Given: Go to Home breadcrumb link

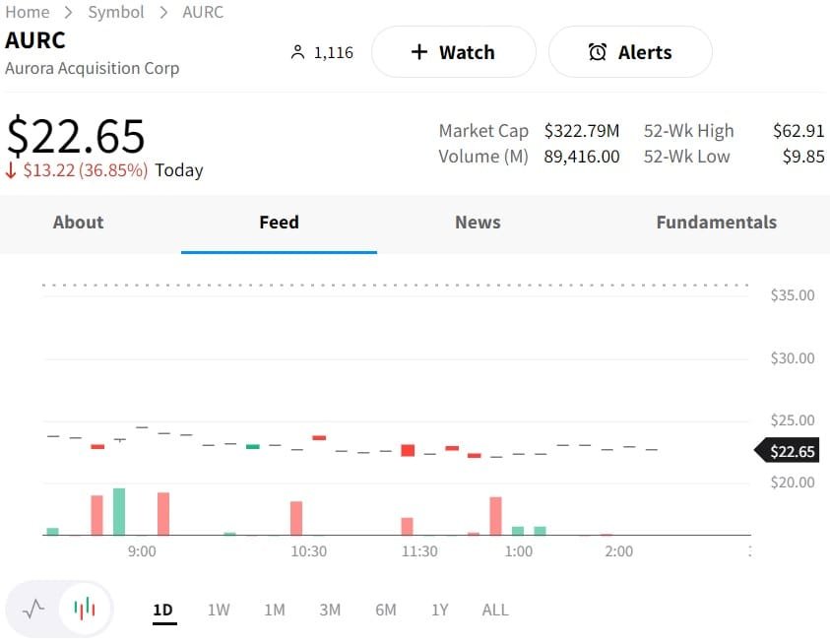Looking at the screenshot, I should coord(28,12).
